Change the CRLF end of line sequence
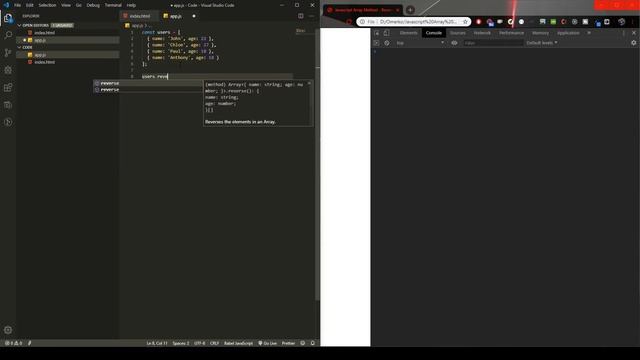The image size is (640, 360). click(x=214, y=343)
